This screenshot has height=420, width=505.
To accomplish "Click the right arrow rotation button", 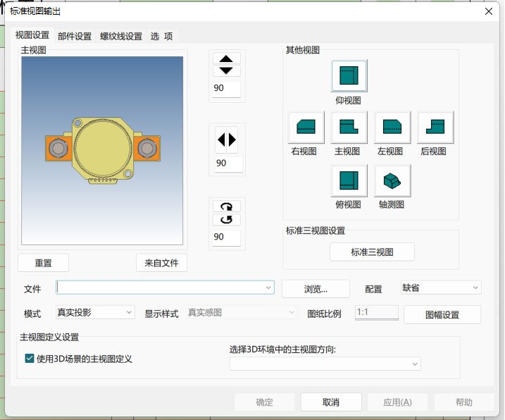I will click(232, 140).
